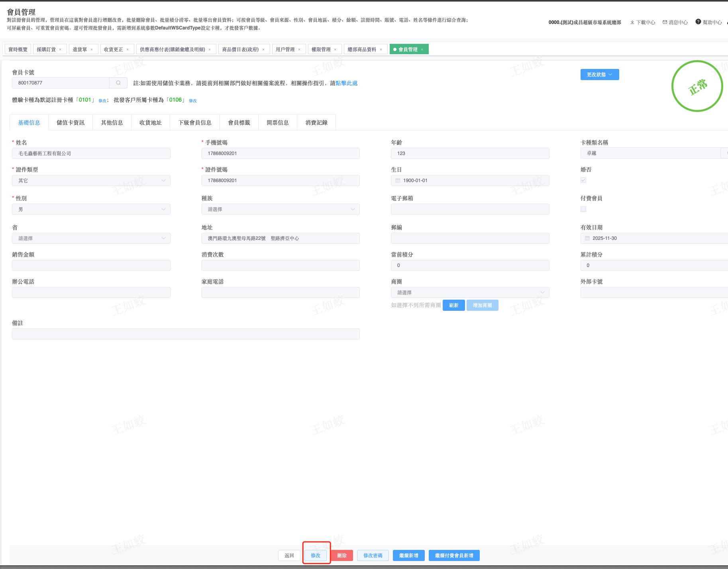This screenshot has width=728, height=569.
Task: Switch to the 儲值卡資訊 tab
Action: point(71,122)
